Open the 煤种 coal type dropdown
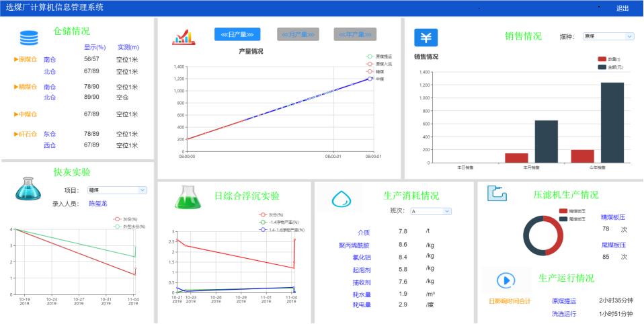 [608, 36]
